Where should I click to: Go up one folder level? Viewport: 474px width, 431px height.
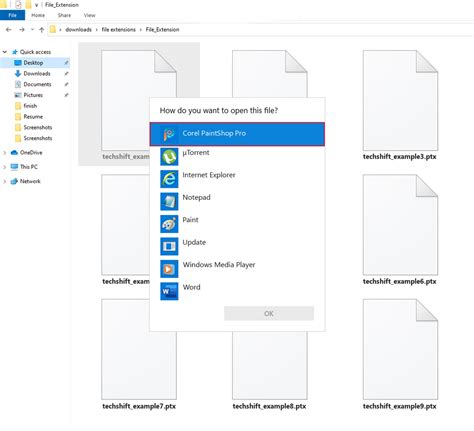pyautogui.click(x=42, y=30)
